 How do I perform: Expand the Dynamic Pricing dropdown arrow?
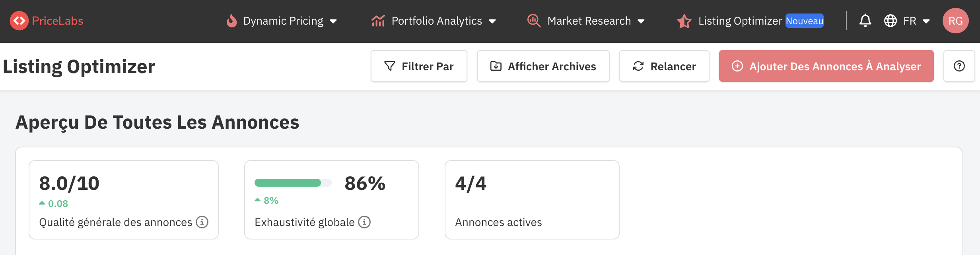tap(333, 21)
